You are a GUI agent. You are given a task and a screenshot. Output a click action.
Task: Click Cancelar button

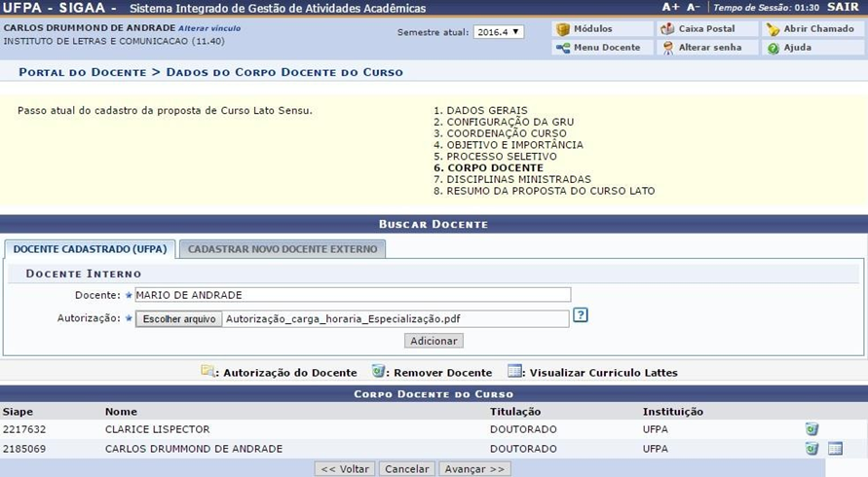coord(406,469)
